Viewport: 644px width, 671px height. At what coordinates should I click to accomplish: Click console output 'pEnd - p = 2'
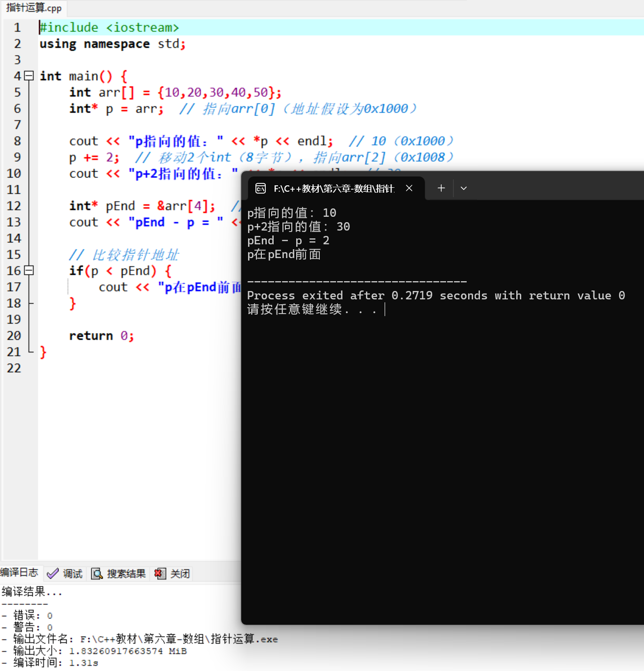(x=288, y=240)
